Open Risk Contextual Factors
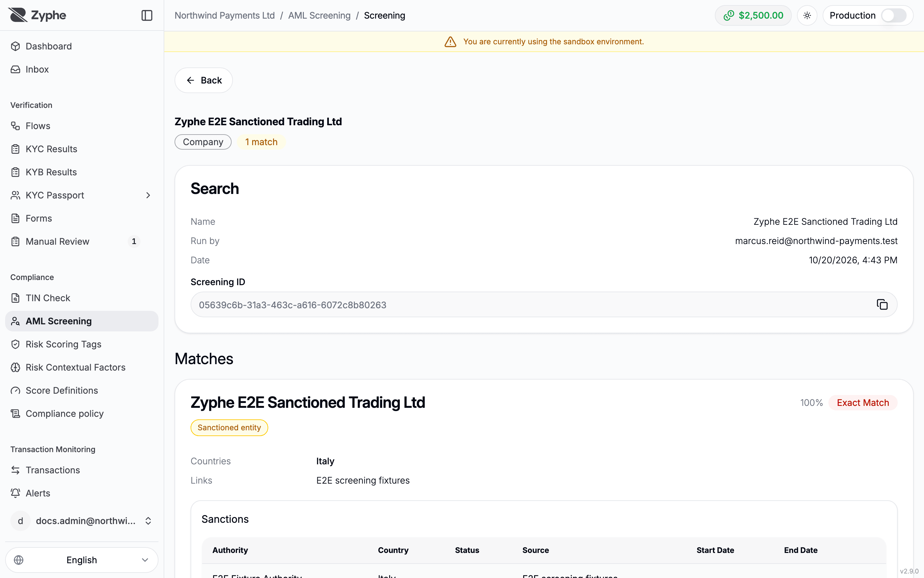This screenshot has height=578, width=924. [82, 367]
